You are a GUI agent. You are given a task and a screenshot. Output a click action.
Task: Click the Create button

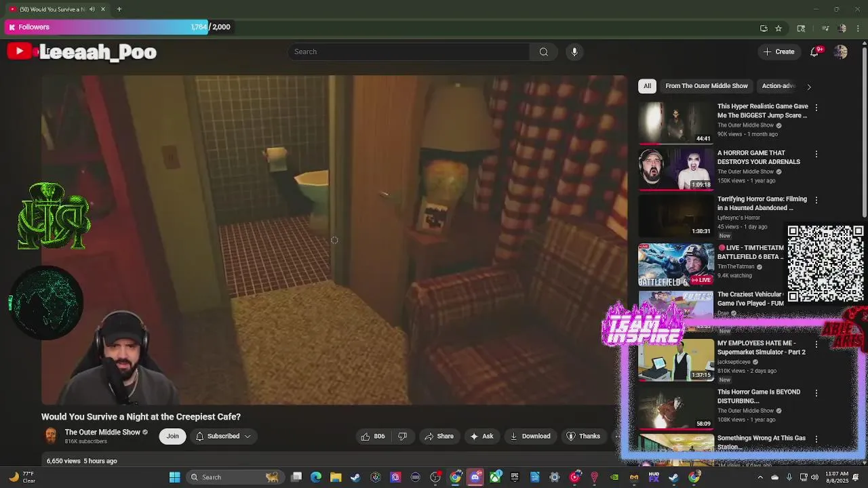(x=778, y=52)
